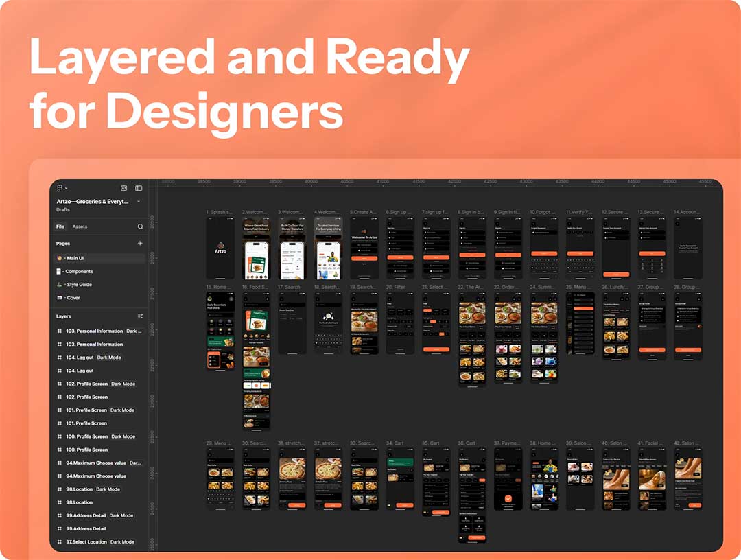The height and width of the screenshot is (560, 741).
Task: Expand the Artzo file name dropdown
Action: (139, 202)
